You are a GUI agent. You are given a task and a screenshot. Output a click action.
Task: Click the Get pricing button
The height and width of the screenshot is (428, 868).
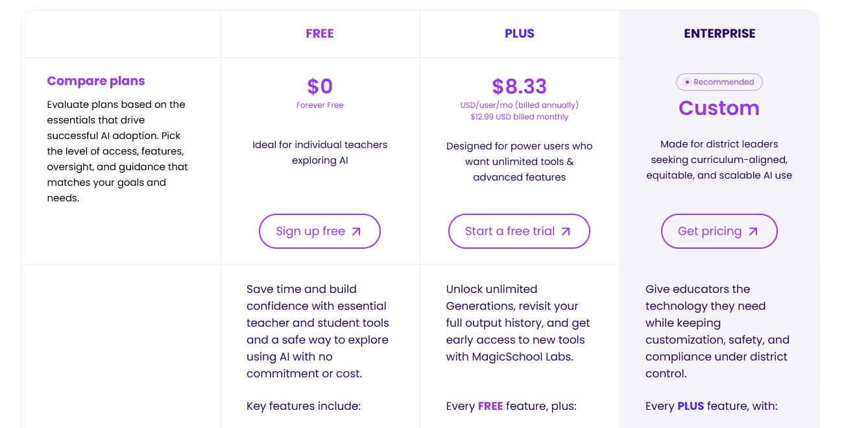pos(719,231)
